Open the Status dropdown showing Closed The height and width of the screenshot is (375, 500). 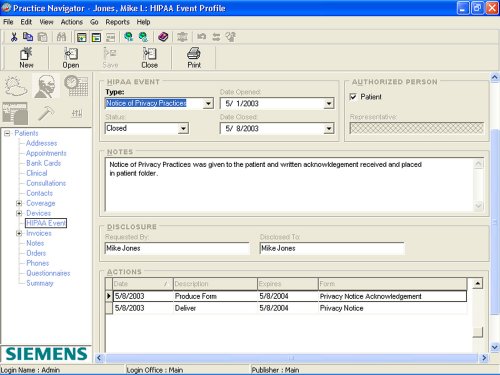coord(183,128)
